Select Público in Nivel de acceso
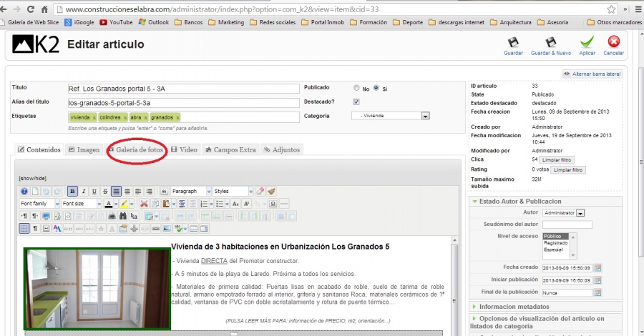The width and height of the screenshot is (644, 336). pyautogui.click(x=556, y=237)
